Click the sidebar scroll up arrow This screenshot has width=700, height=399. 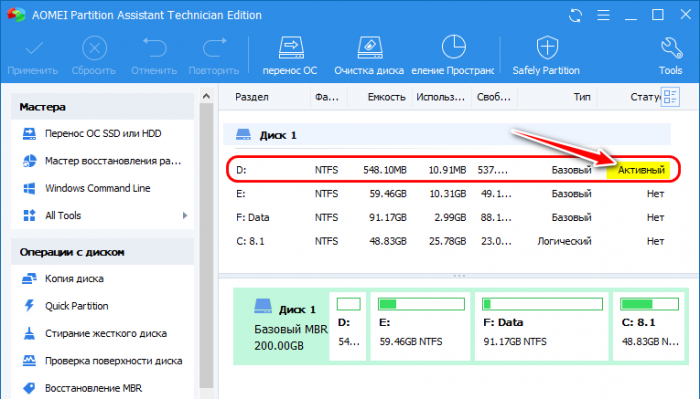pos(206,96)
